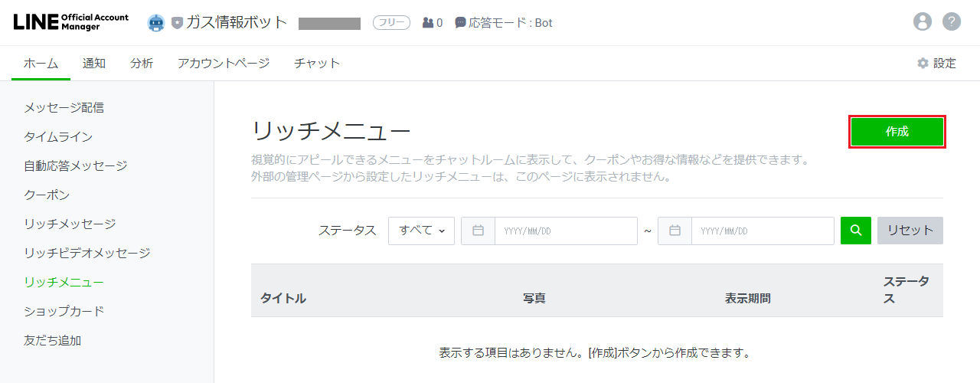
Task: Click the start date YYYY/MM/DD field
Action: coord(566,231)
